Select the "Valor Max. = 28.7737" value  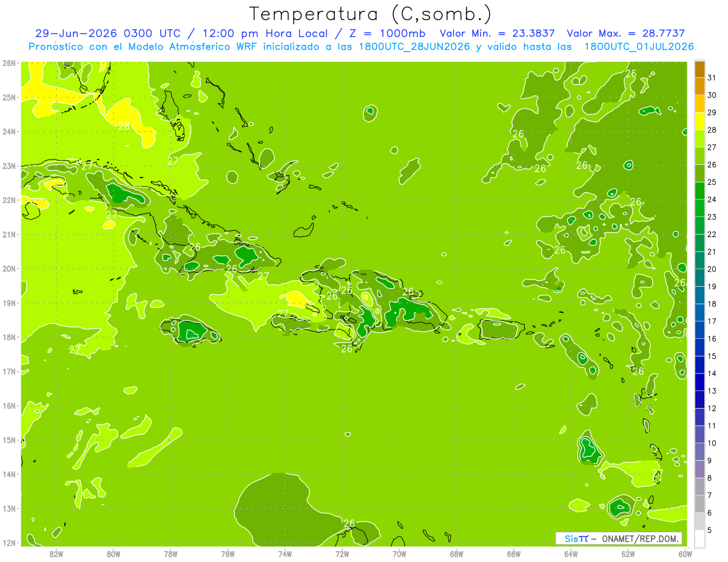(625, 33)
